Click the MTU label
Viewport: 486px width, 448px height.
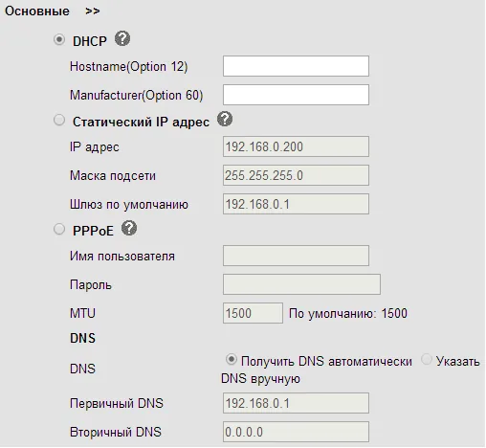82,313
